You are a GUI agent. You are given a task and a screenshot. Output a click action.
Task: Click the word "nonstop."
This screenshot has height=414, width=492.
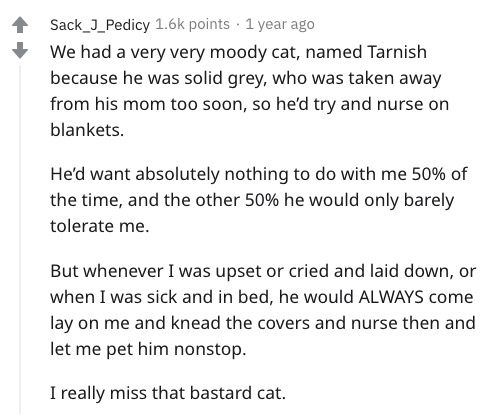[x=210, y=349]
